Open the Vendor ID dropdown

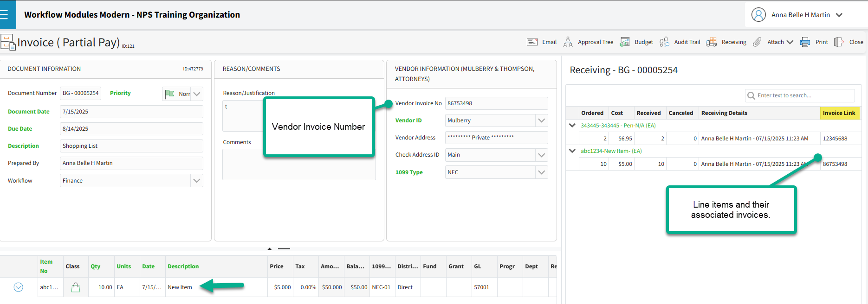541,120
